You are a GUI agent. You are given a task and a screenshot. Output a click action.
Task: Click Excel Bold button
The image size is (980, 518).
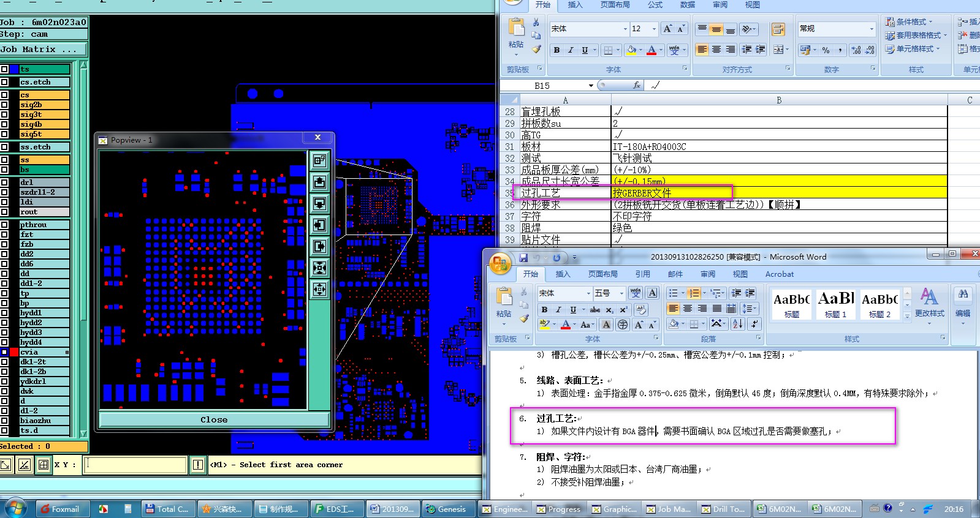pyautogui.click(x=556, y=50)
